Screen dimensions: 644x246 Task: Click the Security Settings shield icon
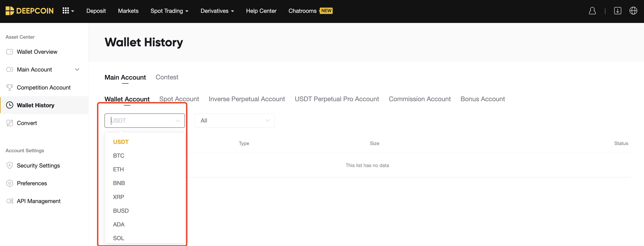(9, 165)
